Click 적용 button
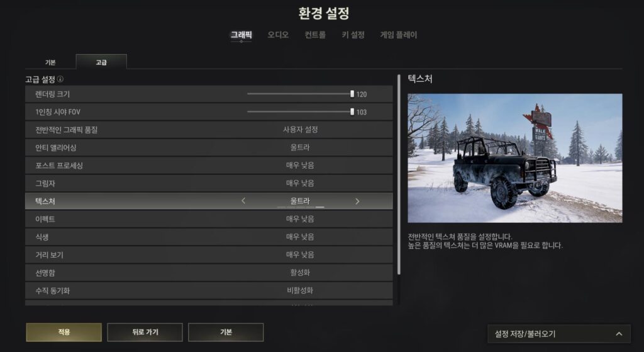The width and height of the screenshot is (644, 352). pos(64,332)
